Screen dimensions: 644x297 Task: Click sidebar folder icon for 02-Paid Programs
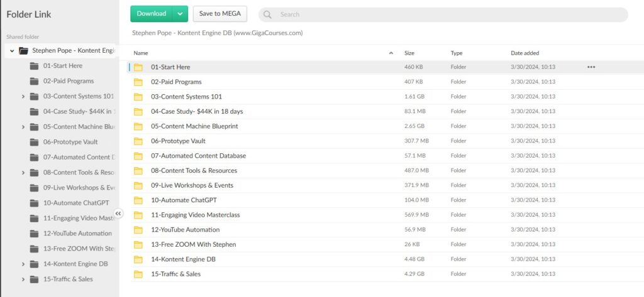[x=34, y=81]
